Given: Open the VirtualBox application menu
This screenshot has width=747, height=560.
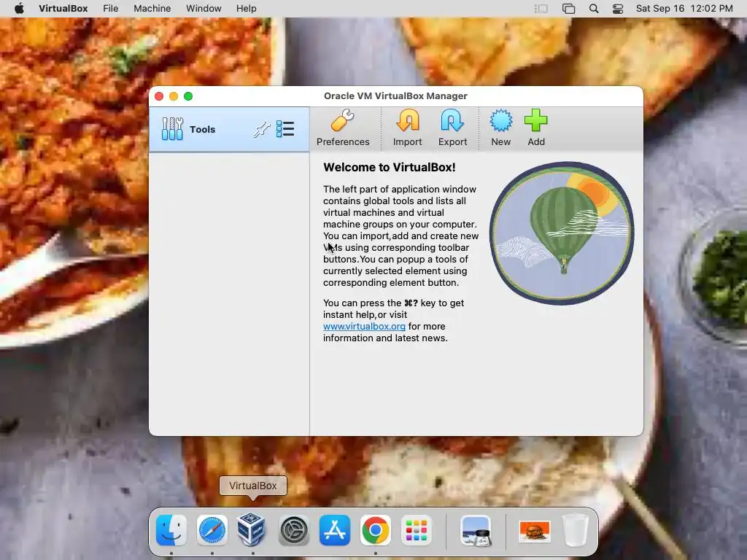Looking at the screenshot, I should tap(63, 8).
